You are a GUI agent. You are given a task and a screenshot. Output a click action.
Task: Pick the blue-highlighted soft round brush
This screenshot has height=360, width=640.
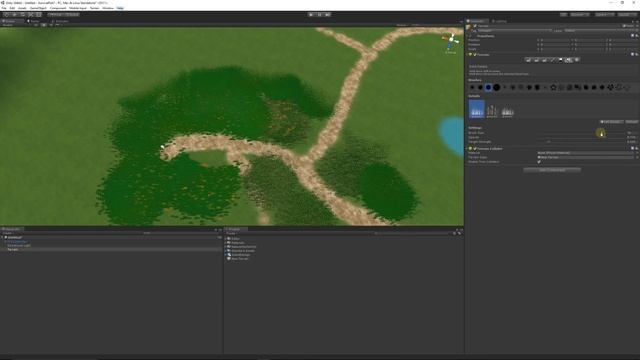pos(488,87)
